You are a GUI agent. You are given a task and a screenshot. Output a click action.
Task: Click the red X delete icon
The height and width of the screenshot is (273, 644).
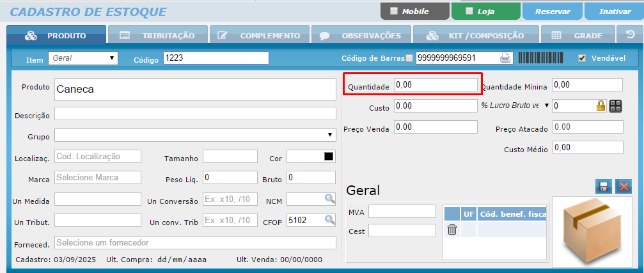tap(623, 186)
